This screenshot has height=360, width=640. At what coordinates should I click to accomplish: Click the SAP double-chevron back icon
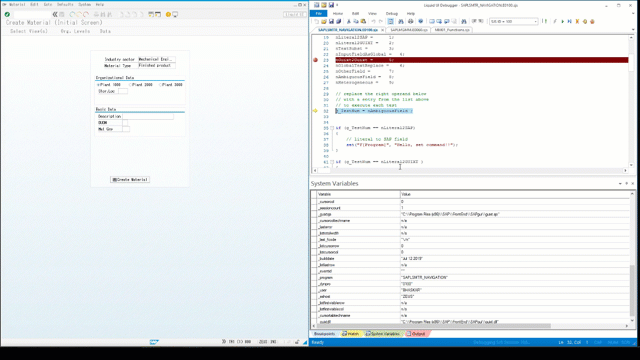pos(55,14)
